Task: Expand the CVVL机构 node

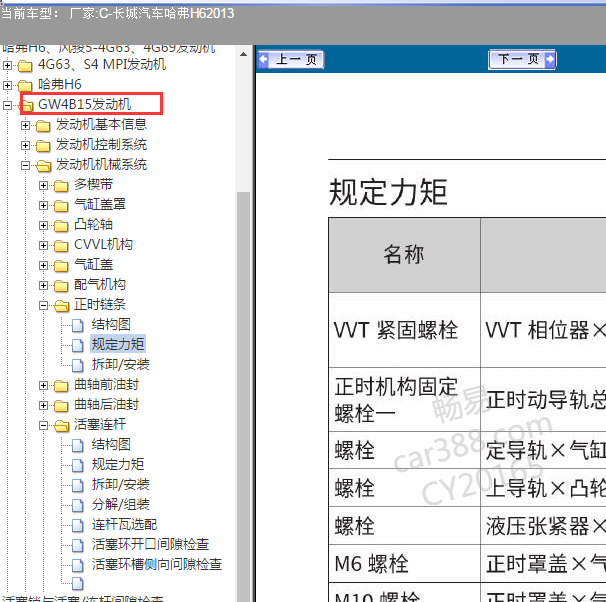Action: click(x=43, y=245)
